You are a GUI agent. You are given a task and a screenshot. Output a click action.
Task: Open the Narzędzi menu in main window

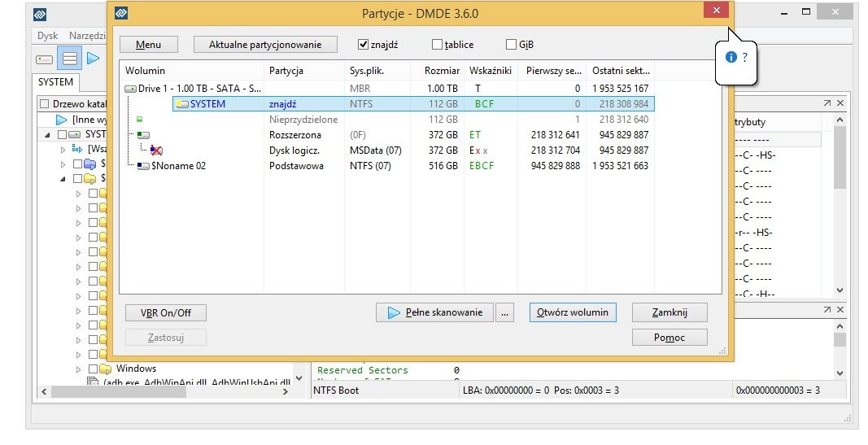pyautogui.click(x=87, y=36)
